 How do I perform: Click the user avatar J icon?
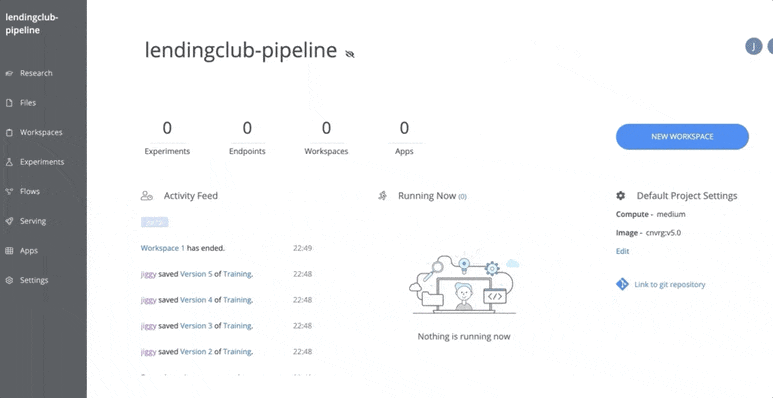coord(753,46)
